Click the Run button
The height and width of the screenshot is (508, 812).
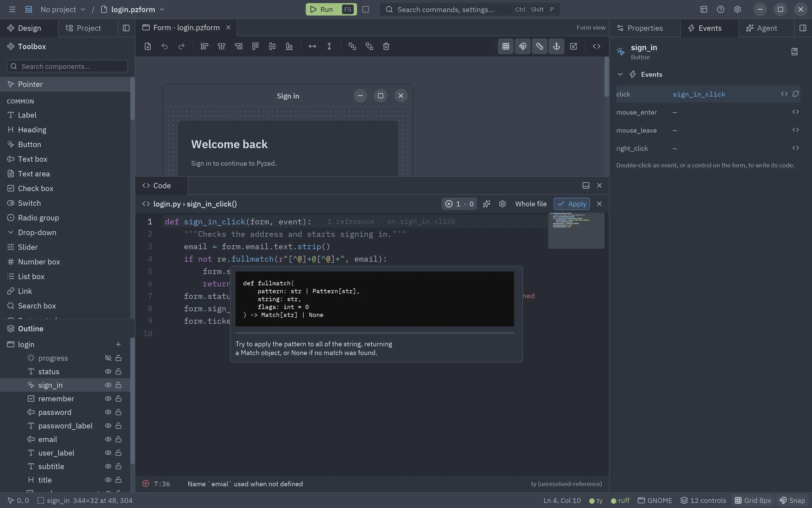[x=331, y=9]
